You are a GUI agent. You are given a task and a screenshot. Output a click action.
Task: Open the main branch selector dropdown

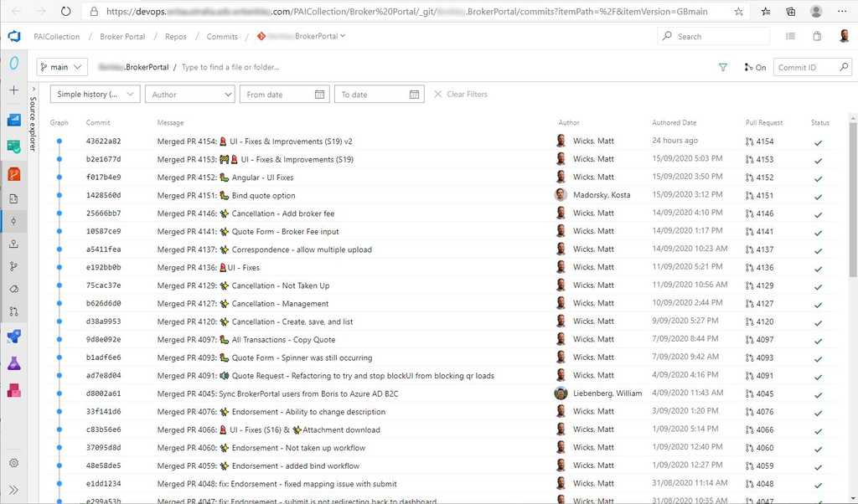(60, 66)
